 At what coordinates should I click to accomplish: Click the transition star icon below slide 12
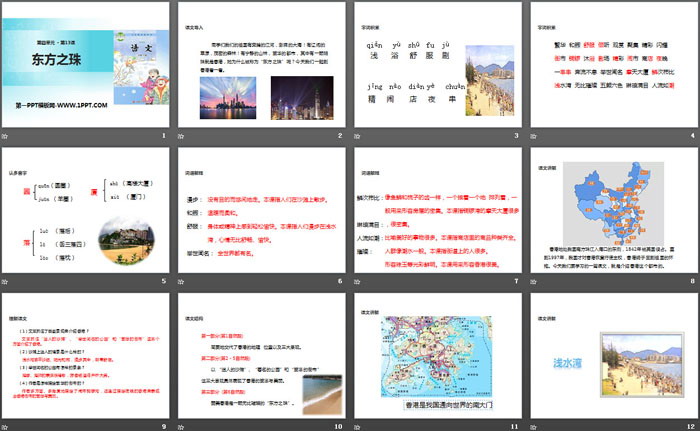pyautogui.click(x=531, y=426)
